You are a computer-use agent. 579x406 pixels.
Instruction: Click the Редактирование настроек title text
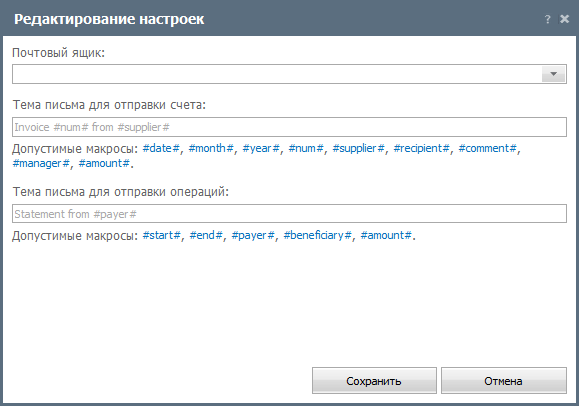click(x=109, y=19)
